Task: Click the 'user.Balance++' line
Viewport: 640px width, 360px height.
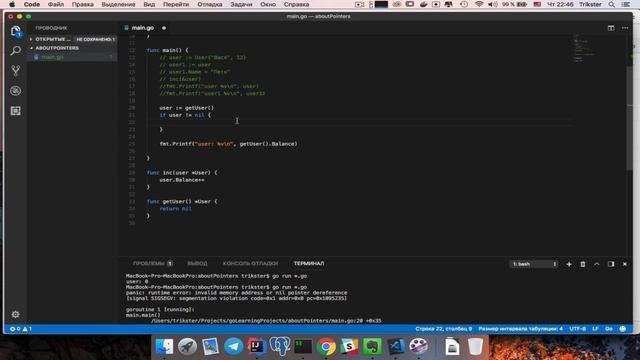Action: click(182, 180)
